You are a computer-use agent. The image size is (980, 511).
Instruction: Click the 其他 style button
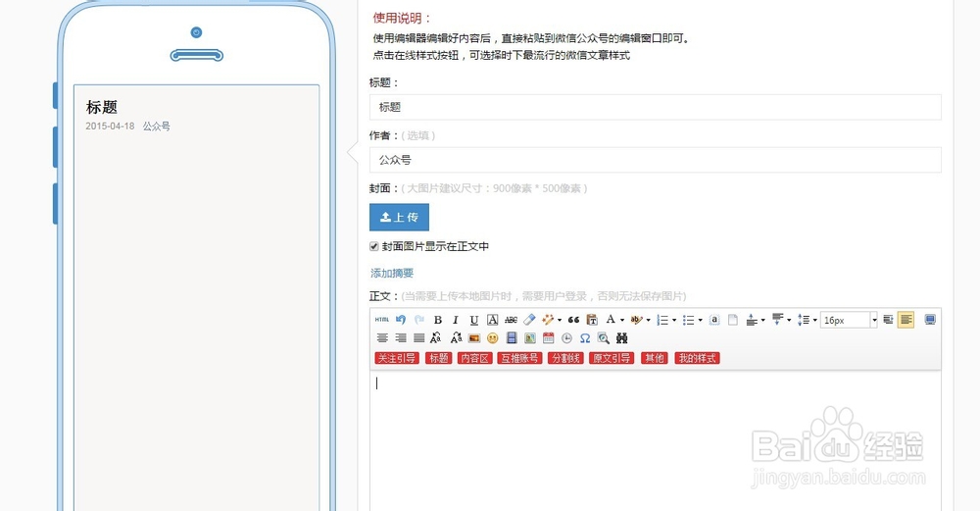[x=655, y=358]
